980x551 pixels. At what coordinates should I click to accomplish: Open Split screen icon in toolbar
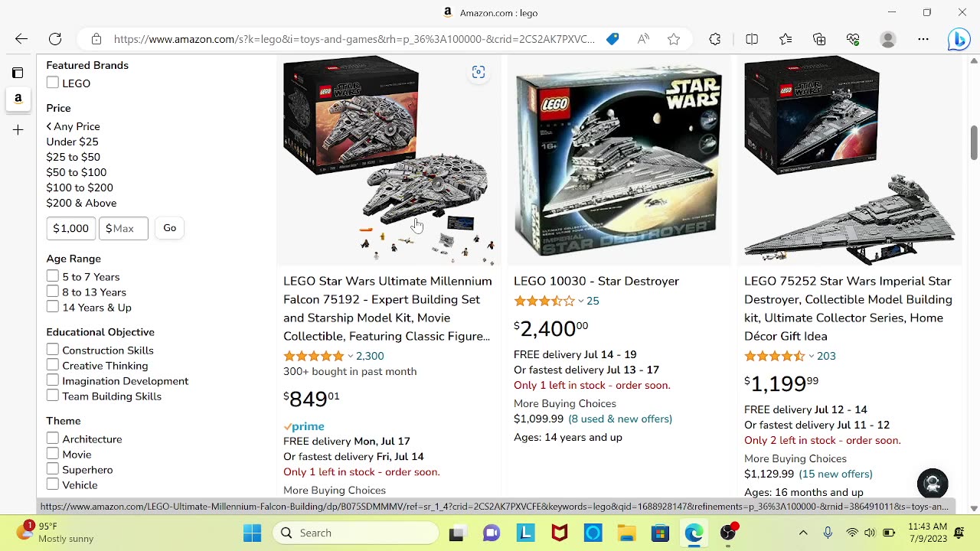[752, 39]
